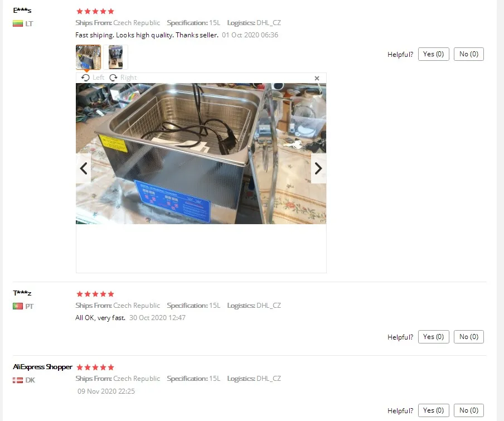Mark E***s review helpful with Yes
The height and width of the screenshot is (421, 504).
click(433, 54)
